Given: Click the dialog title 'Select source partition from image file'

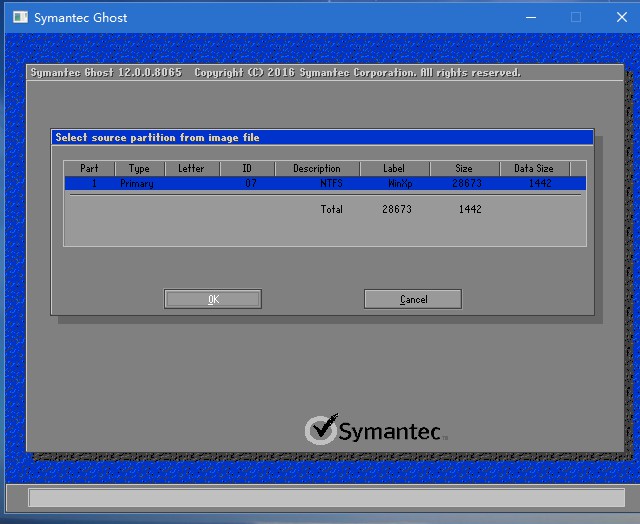Looking at the screenshot, I should tap(158, 138).
